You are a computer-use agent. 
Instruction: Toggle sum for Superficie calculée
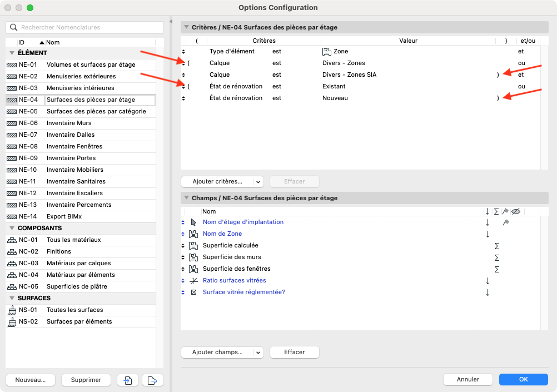pos(496,246)
